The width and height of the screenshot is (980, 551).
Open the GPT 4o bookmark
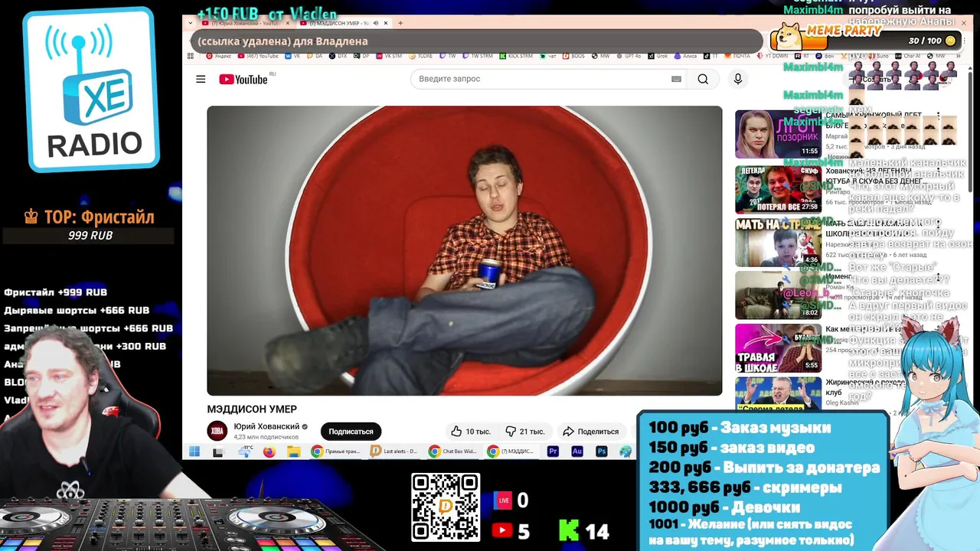(629, 56)
